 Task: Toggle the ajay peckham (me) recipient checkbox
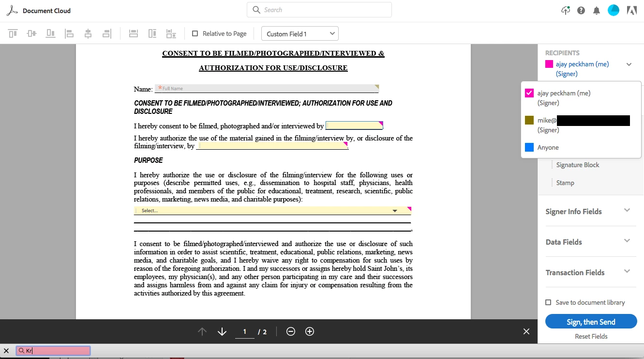point(529,93)
